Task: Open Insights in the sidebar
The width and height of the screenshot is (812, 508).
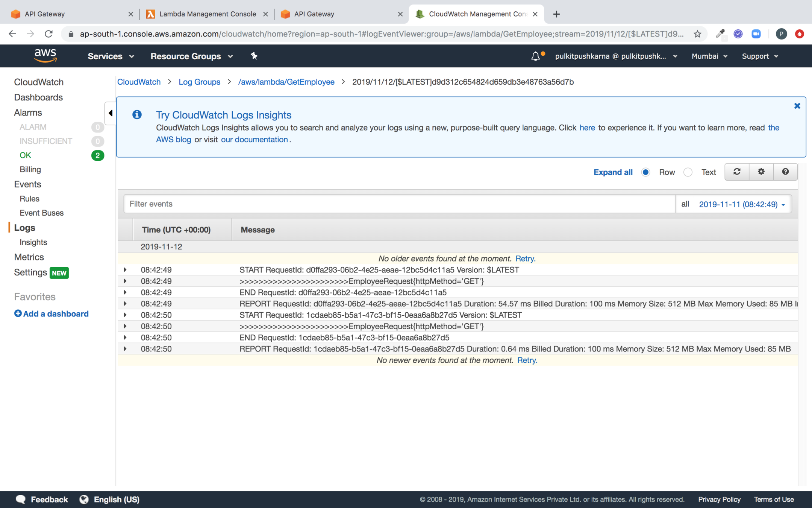Action: click(x=33, y=242)
